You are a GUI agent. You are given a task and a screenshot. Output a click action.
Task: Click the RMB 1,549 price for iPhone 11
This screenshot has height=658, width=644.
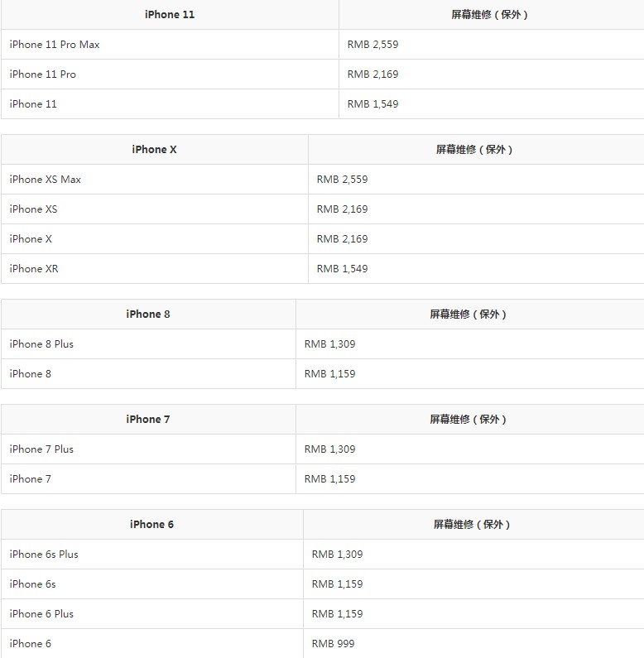point(372,104)
